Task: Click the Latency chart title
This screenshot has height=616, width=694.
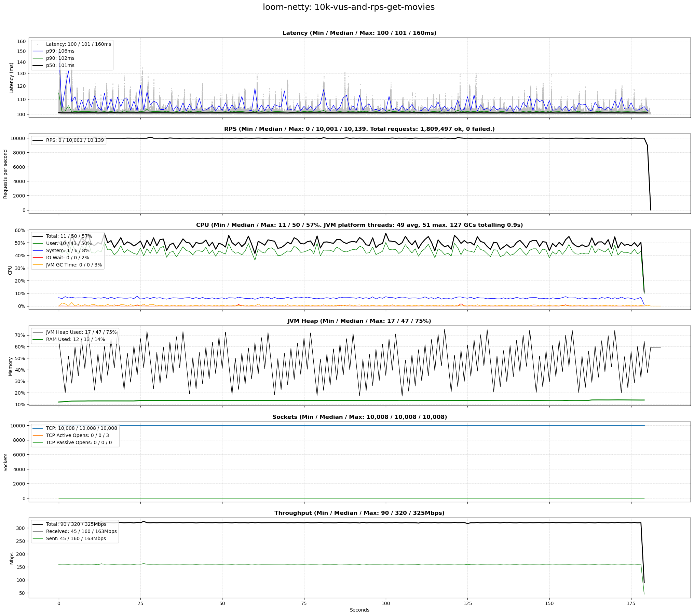Action: pos(359,33)
